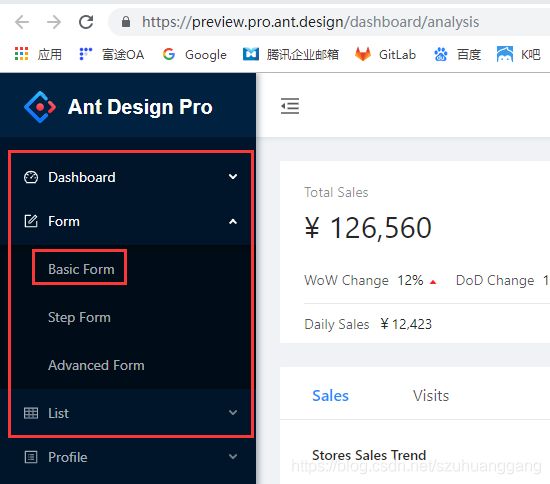Click the Daily Sales ¥12,423 text

tap(368, 324)
